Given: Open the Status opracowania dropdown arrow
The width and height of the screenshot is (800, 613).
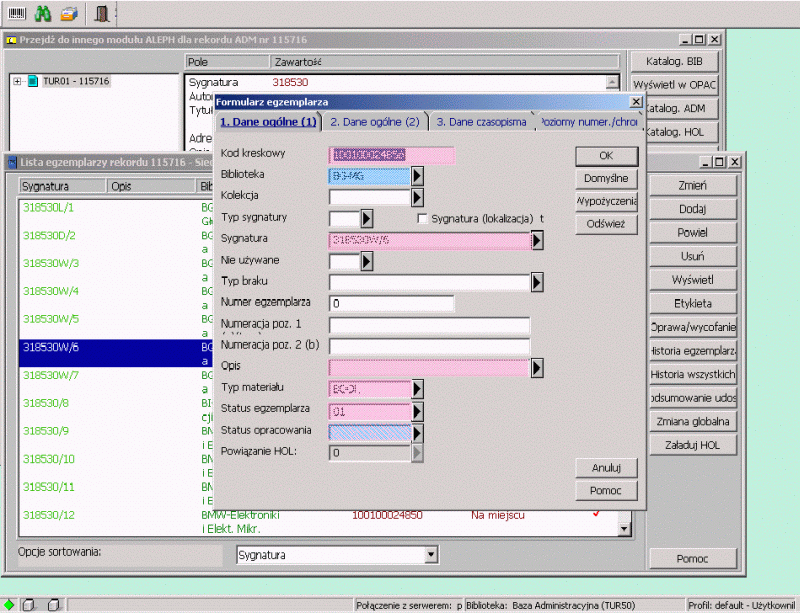Looking at the screenshot, I should pos(417,433).
